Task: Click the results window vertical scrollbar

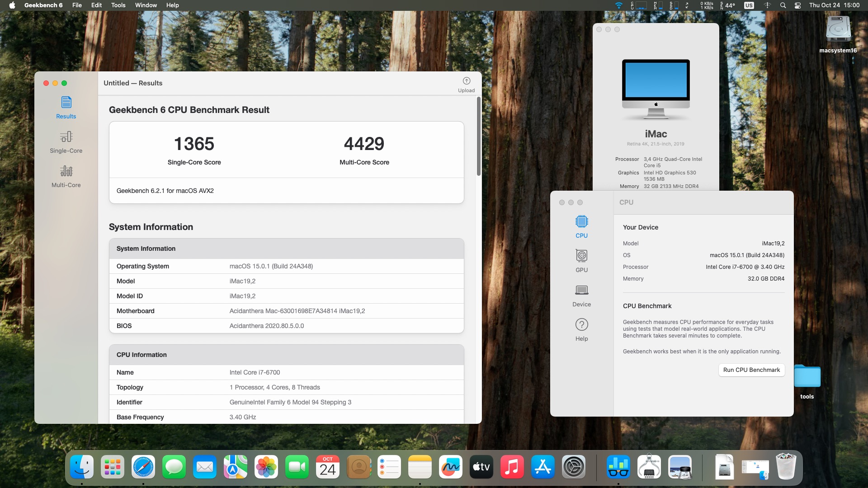Action: (x=479, y=136)
